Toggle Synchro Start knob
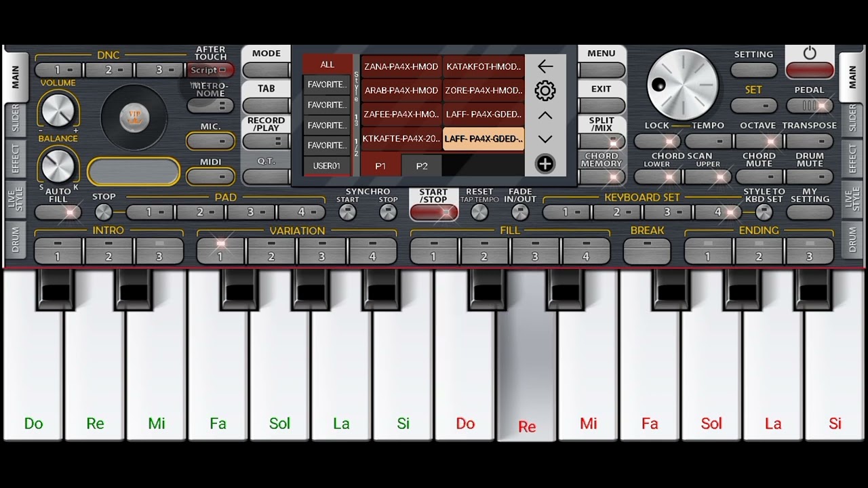The width and height of the screenshot is (868, 488). pyautogui.click(x=347, y=212)
